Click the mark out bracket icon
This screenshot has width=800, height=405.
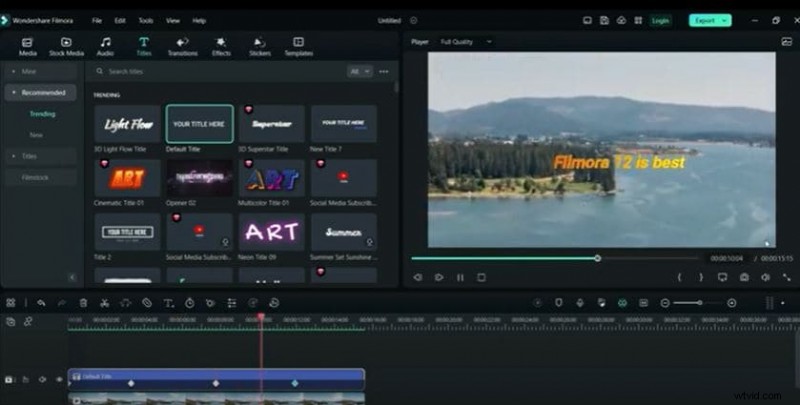coord(701,277)
